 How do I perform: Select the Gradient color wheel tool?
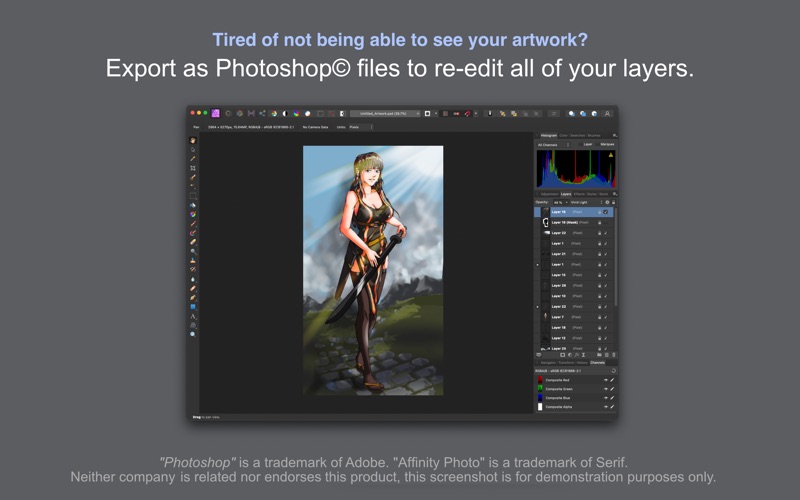pyautogui.click(x=193, y=214)
